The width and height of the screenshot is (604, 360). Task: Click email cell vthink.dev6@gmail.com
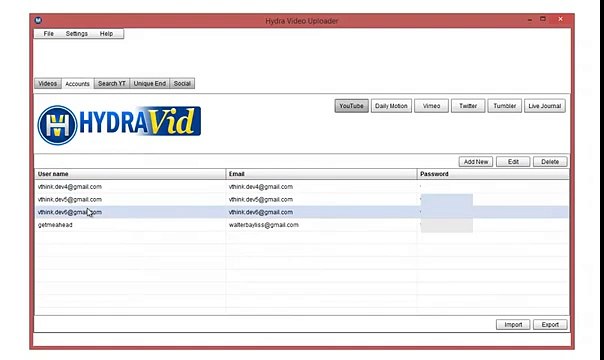click(x=261, y=212)
